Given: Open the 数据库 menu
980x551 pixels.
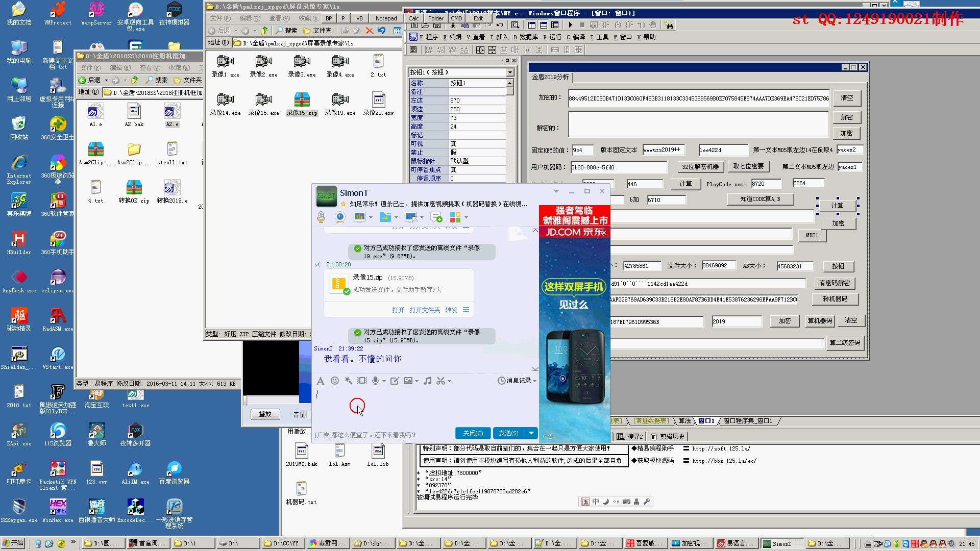Looking at the screenshot, I should [526, 37].
